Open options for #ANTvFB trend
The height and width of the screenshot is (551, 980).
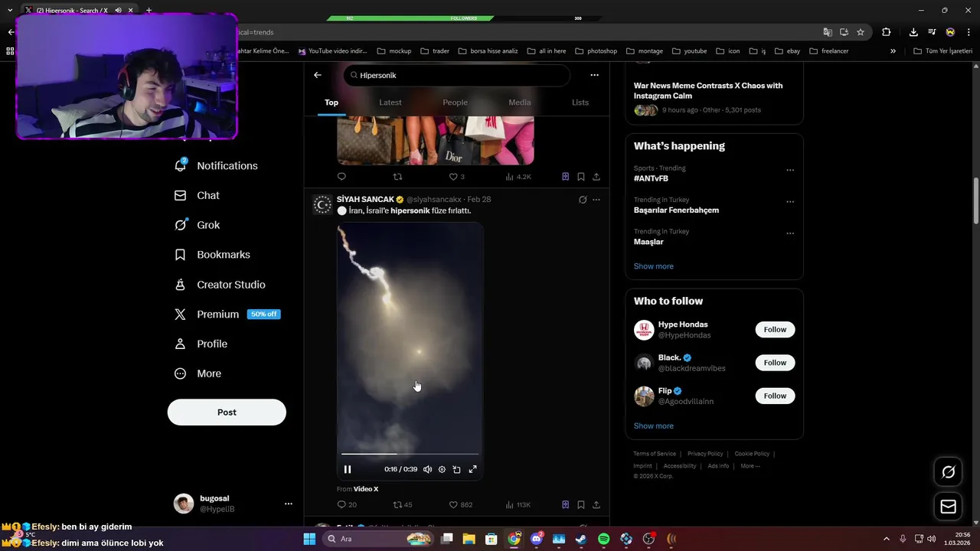(x=790, y=170)
